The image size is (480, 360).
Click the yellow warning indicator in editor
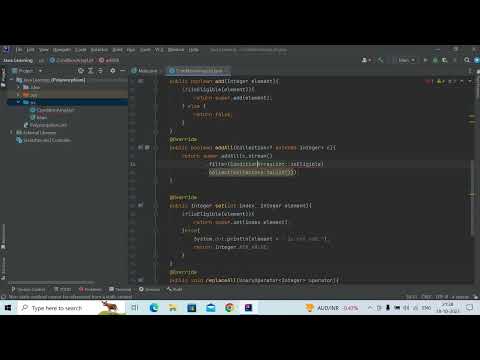(x=441, y=81)
